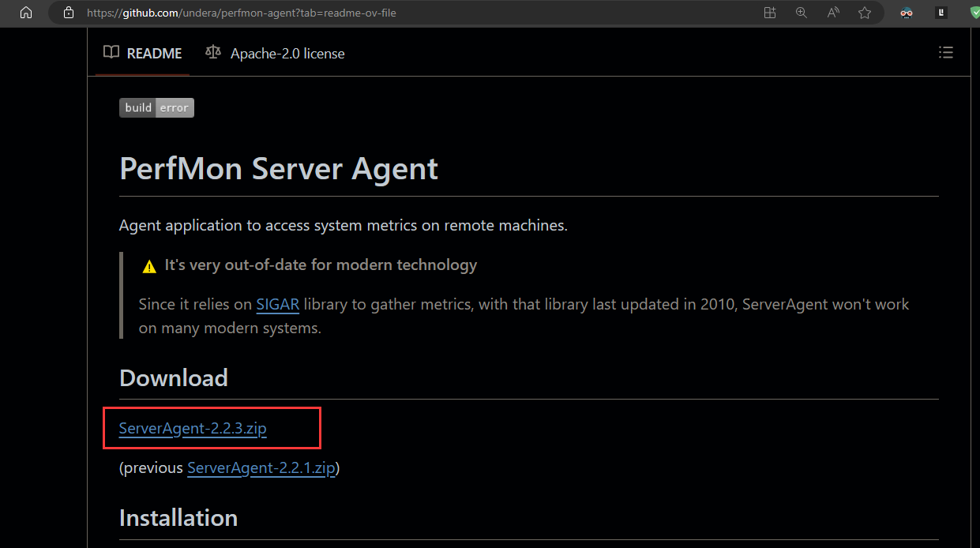
Task: Download ServerAgent-2.2.3.zip
Action: pos(193,429)
